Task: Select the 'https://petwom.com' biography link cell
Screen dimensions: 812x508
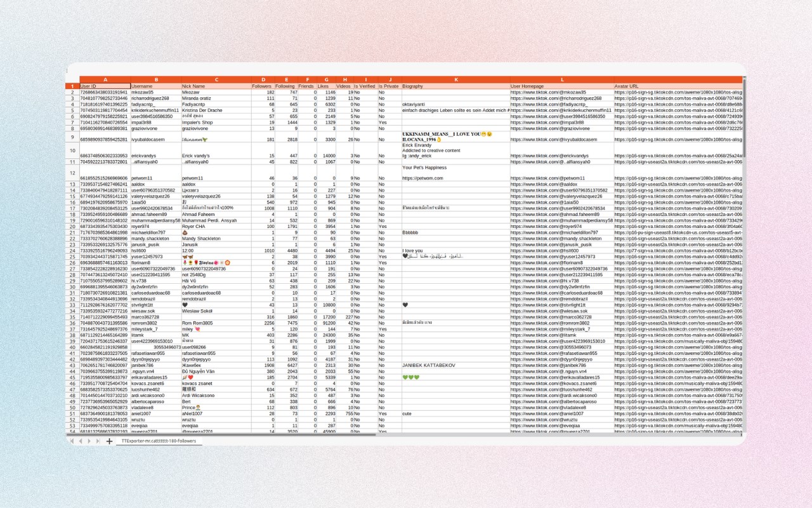Action: [455, 173]
